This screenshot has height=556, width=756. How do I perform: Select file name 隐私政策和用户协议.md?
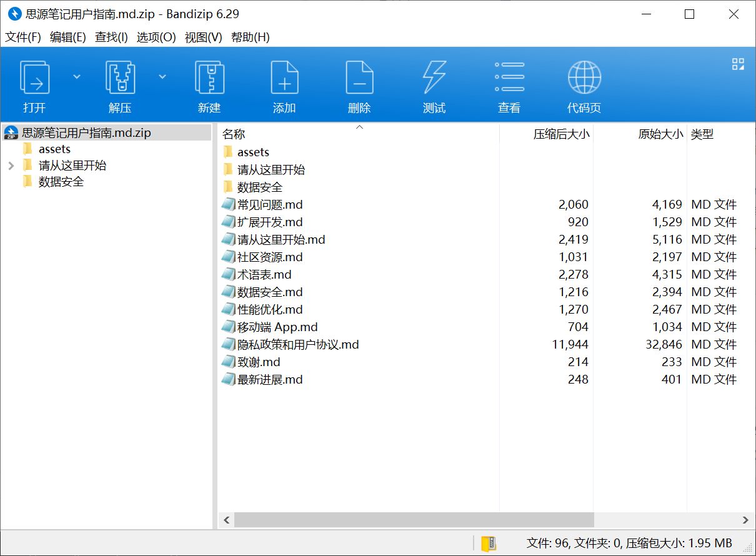pyautogui.click(x=298, y=344)
